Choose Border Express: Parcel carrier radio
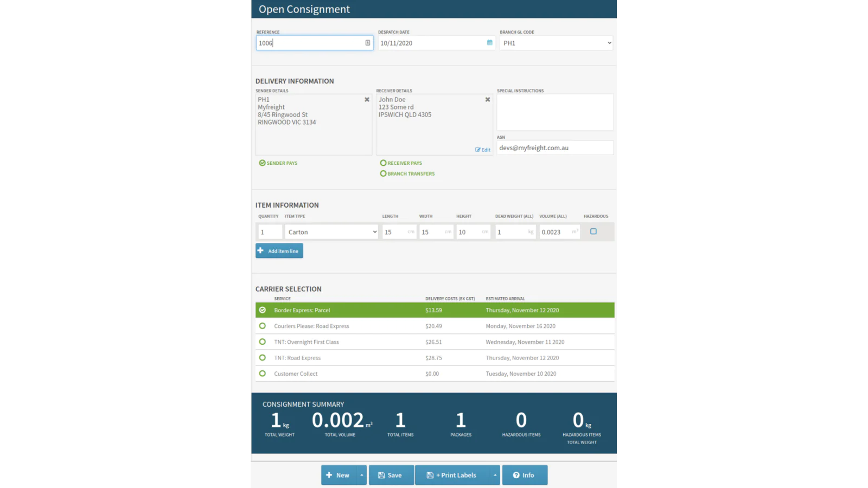 coord(263,310)
